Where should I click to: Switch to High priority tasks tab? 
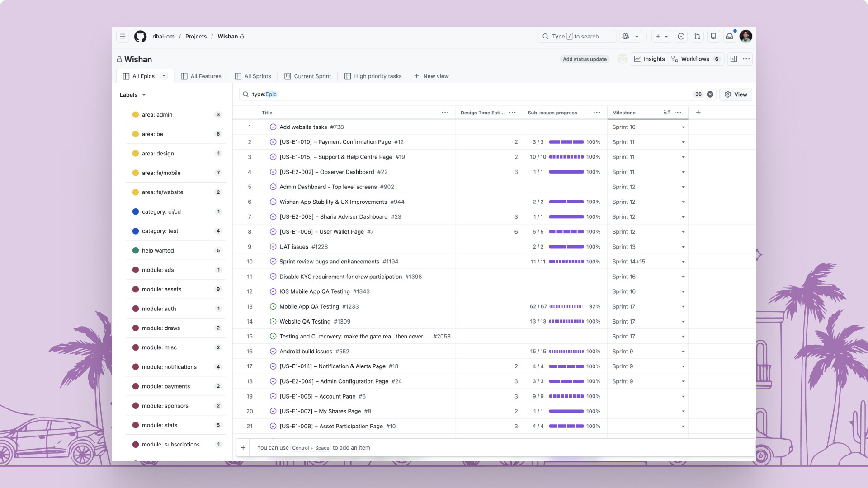(373, 76)
